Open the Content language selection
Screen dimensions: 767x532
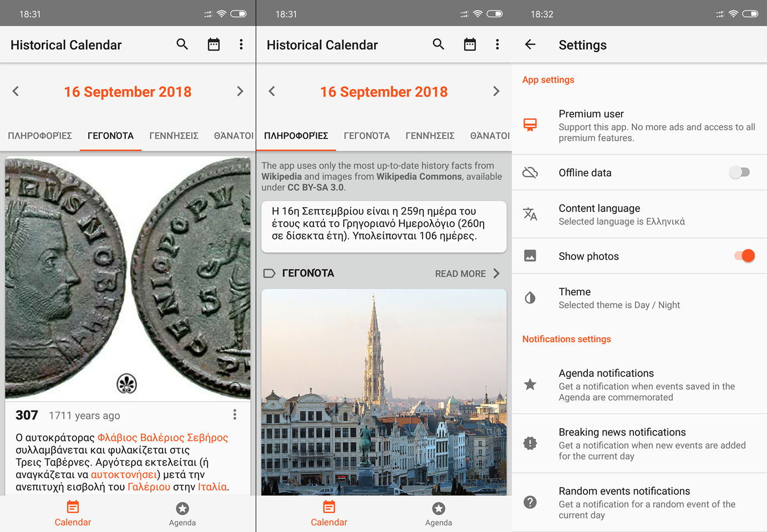tap(639, 214)
